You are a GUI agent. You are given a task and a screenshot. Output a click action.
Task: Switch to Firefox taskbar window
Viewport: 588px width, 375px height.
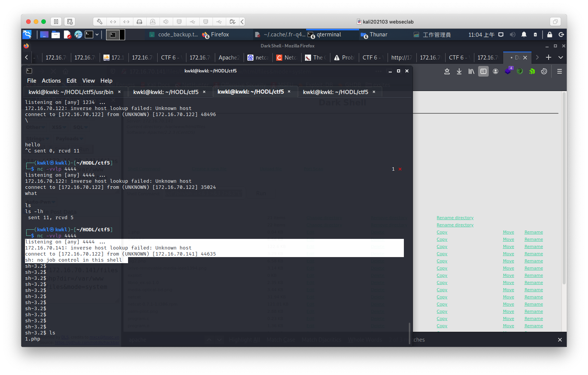tap(216, 35)
